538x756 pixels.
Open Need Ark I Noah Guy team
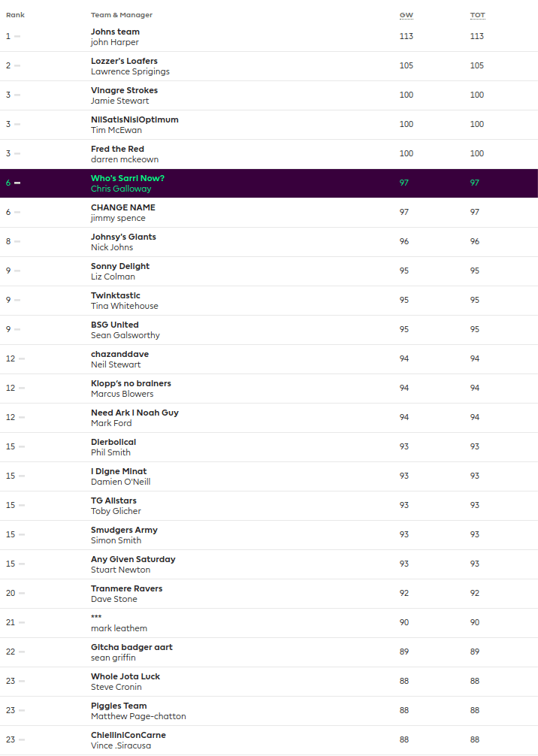(x=134, y=413)
